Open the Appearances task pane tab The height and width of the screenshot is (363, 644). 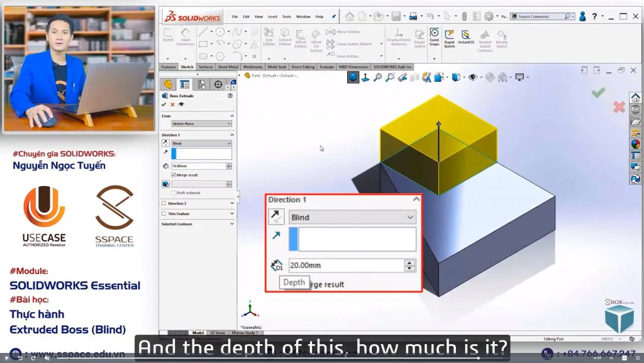tap(635, 144)
